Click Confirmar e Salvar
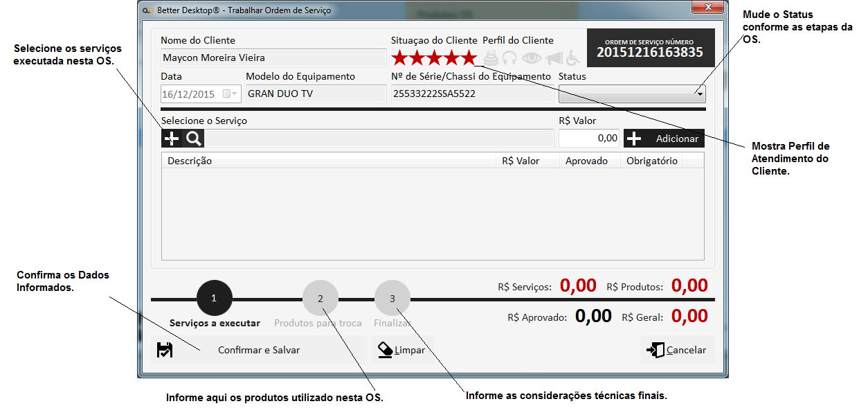 click(x=258, y=351)
